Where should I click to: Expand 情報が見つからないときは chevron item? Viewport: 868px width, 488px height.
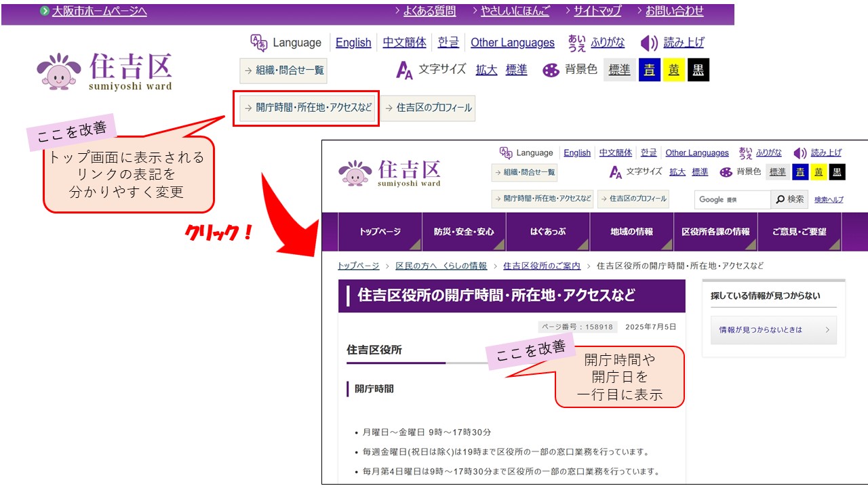[x=773, y=330]
